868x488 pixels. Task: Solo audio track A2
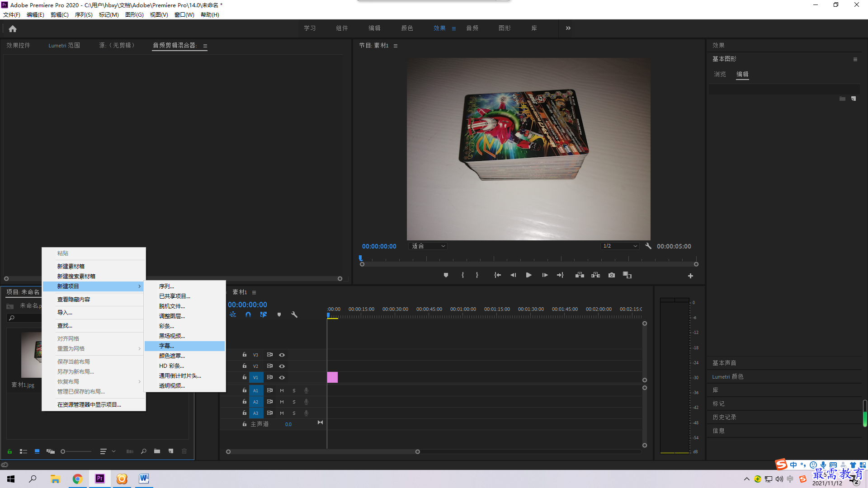click(294, 402)
